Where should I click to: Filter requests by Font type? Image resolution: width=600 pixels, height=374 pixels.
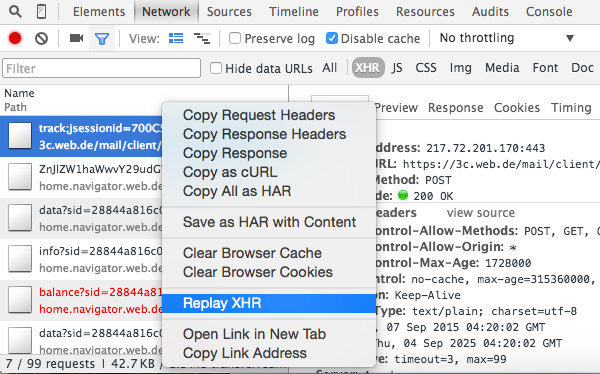(x=545, y=68)
